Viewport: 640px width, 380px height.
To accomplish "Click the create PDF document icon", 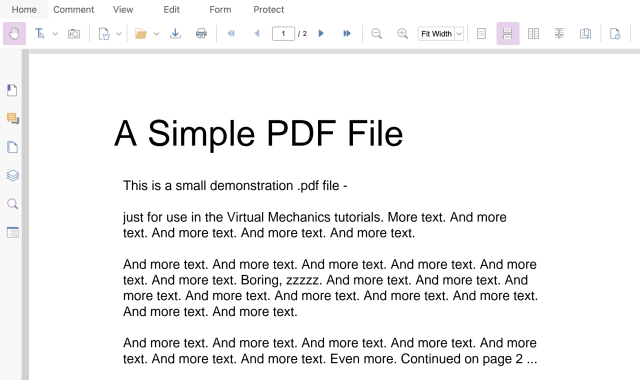I will point(104,33).
